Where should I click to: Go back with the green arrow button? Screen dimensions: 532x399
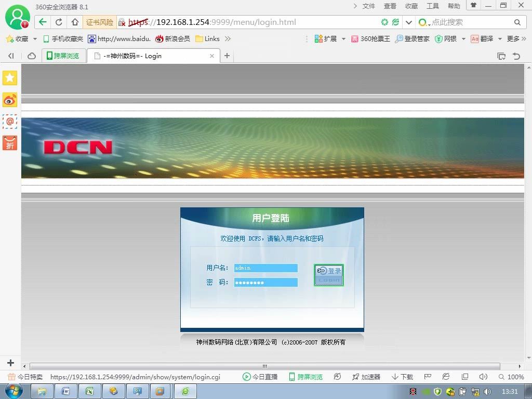[43, 22]
